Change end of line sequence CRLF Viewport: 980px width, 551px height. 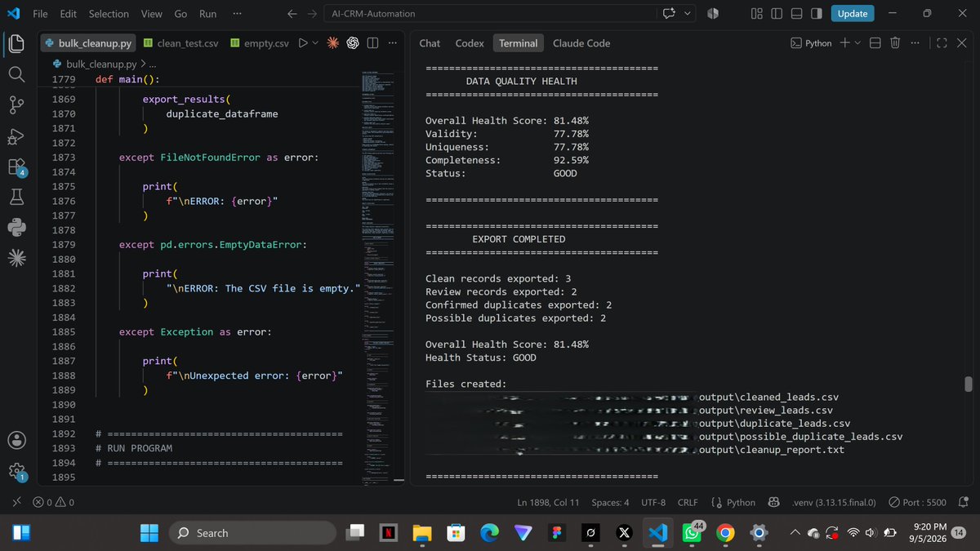688,502
